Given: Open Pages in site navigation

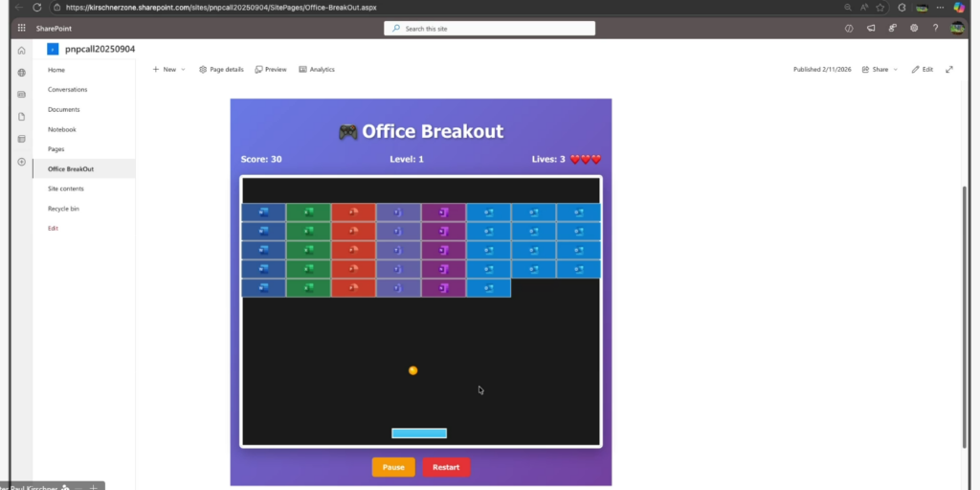Looking at the screenshot, I should point(56,149).
